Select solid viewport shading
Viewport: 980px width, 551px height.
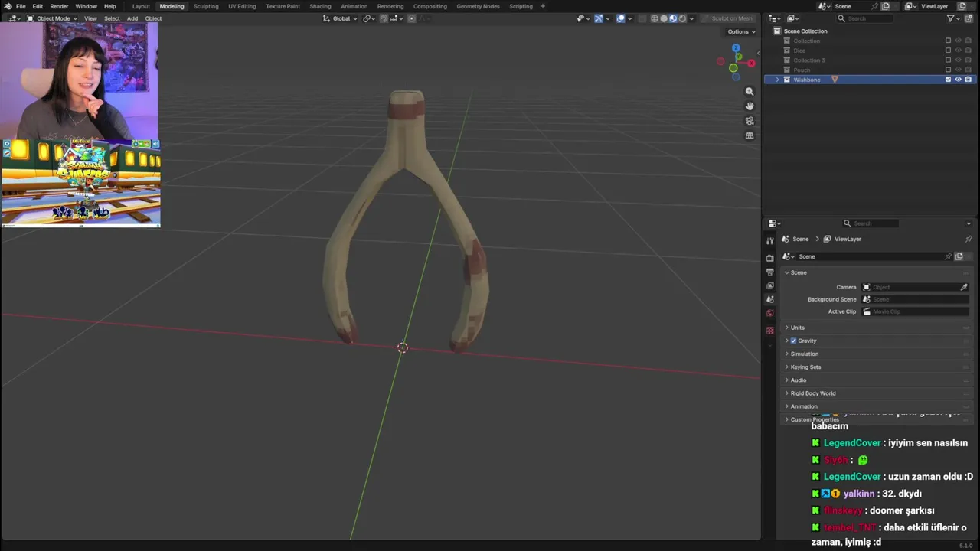pos(664,18)
